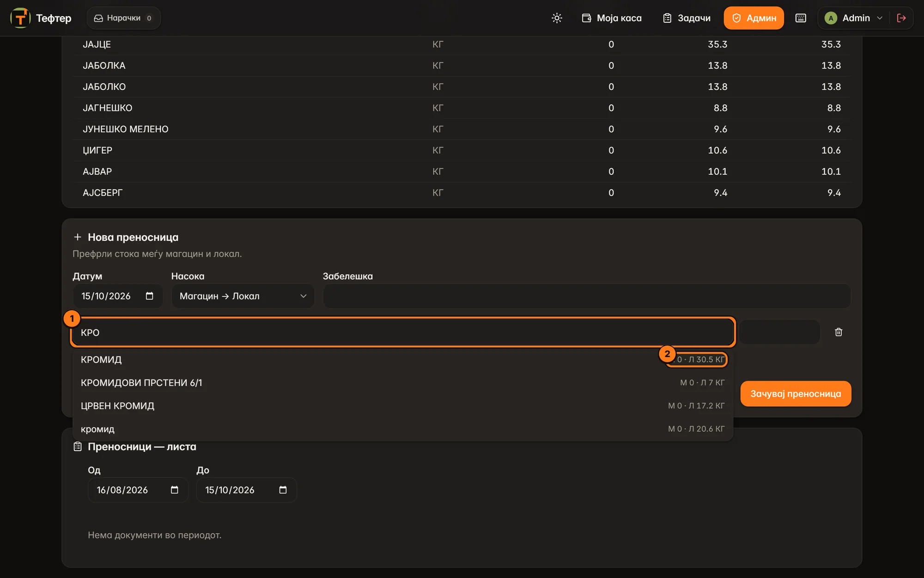Image resolution: width=924 pixels, height=578 pixels.
Task: Click the Преносници — листа heading
Action: tap(142, 447)
